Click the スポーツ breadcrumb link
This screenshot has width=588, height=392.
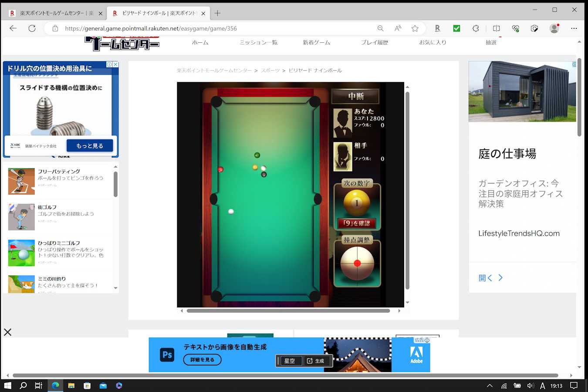click(x=270, y=71)
